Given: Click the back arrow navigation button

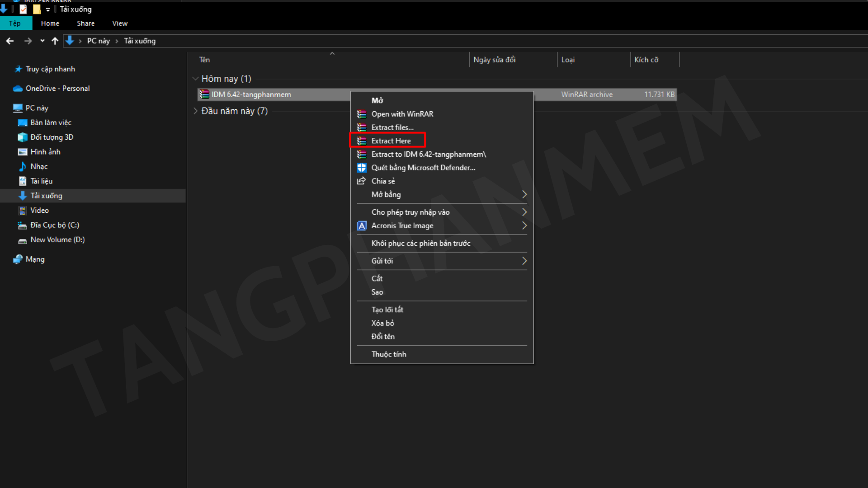Looking at the screenshot, I should pyautogui.click(x=10, y=41).
